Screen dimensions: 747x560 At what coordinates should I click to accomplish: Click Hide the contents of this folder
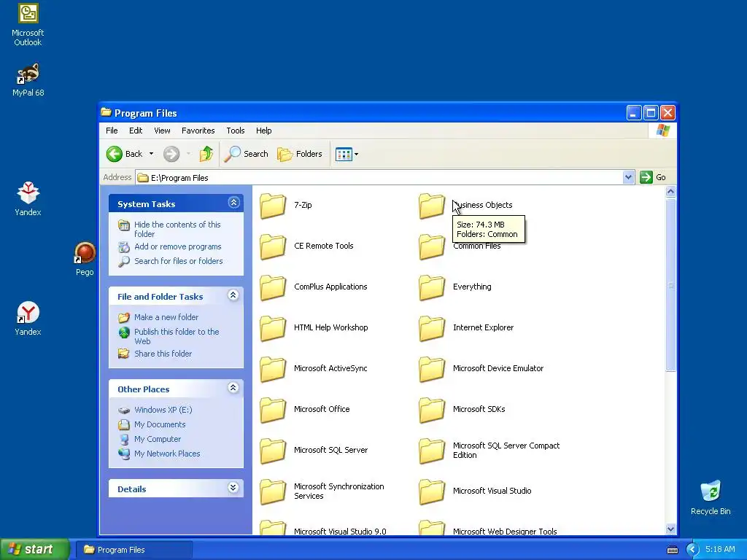(x=177, y=229)
